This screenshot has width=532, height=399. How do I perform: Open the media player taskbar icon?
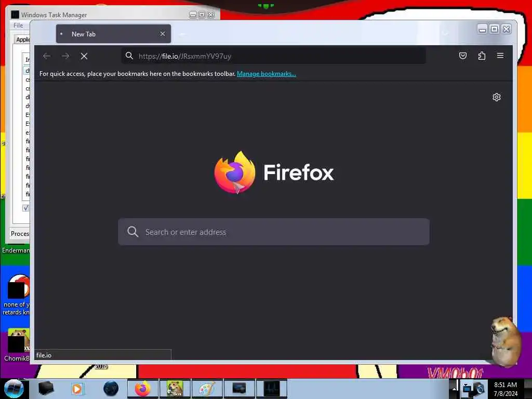(77, 389)
